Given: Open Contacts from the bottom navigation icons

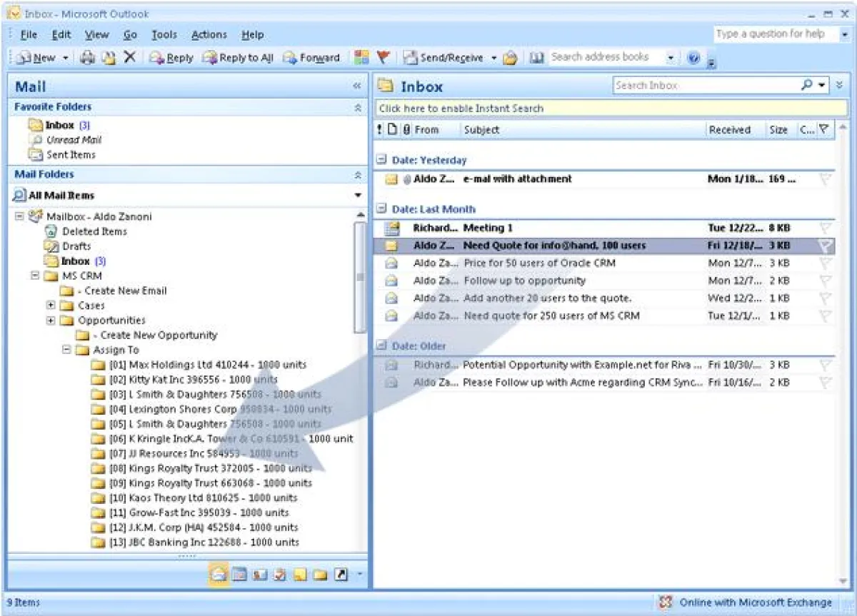Looking at the screenshot, I should tap(259, 575).
